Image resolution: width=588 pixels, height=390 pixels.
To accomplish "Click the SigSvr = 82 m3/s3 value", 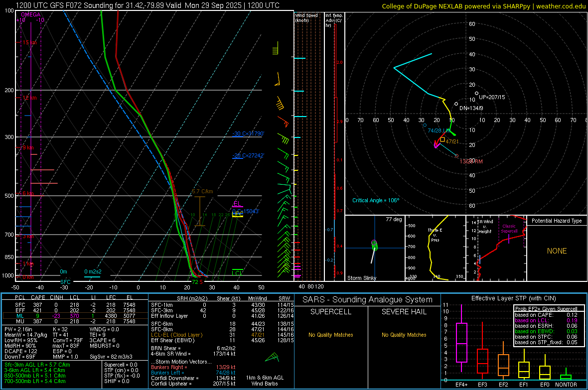I will (x=111, y=357).
